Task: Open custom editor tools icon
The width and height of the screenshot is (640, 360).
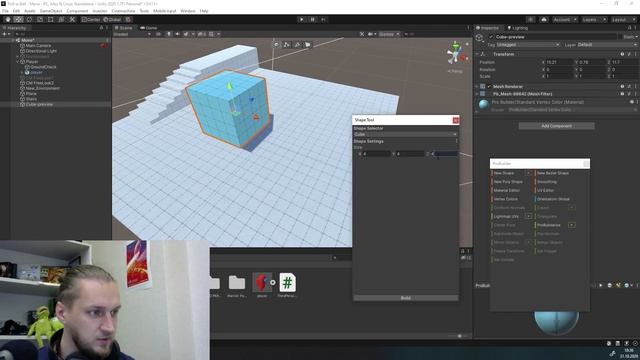Action: (x=72, y=20)
